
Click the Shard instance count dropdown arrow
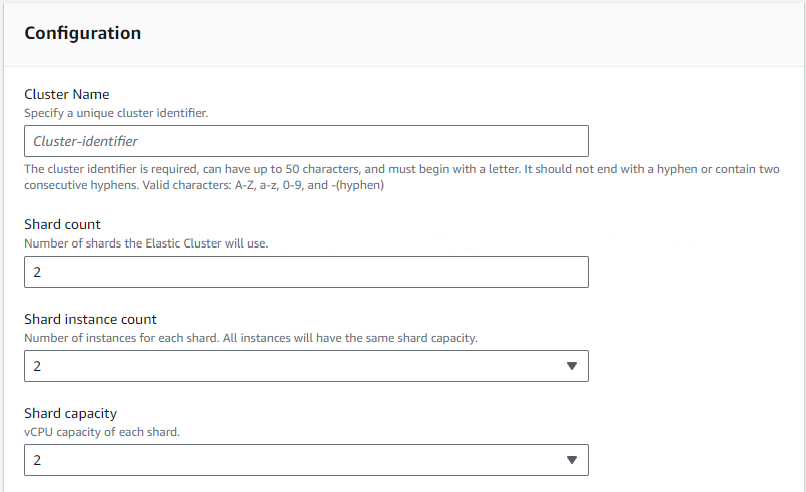[x=572, y=366]
